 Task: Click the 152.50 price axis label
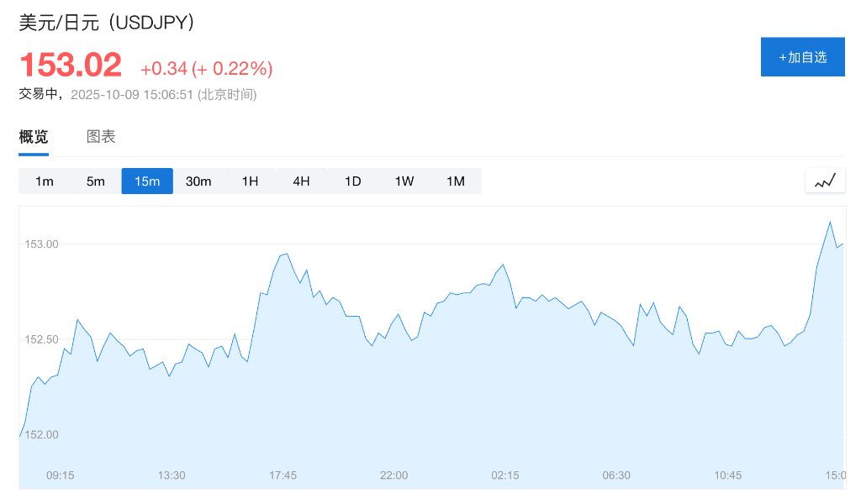coord(41,339)
